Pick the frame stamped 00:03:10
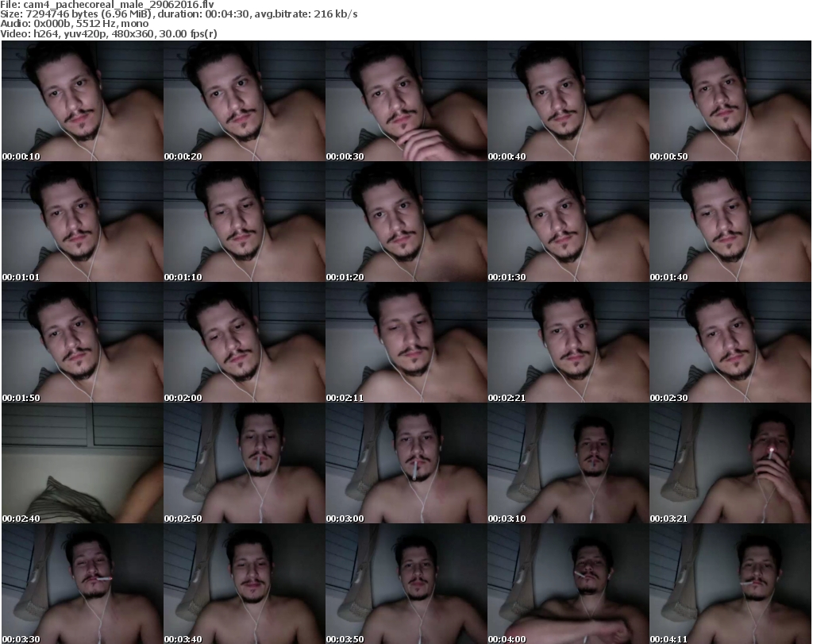Image resolution: width=813 pixels, height=644 pixels. click(568, 464)
